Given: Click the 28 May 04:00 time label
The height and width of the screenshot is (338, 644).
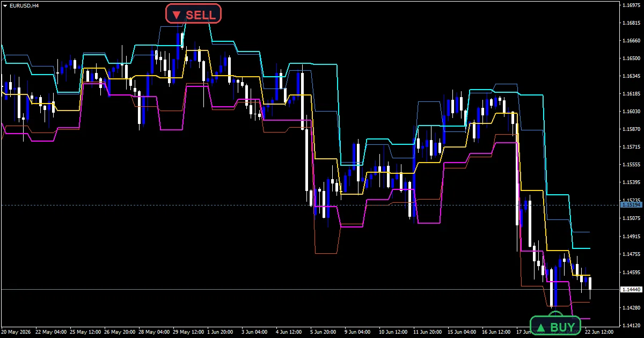Looking at the screenshot, I should pos(155,332).
